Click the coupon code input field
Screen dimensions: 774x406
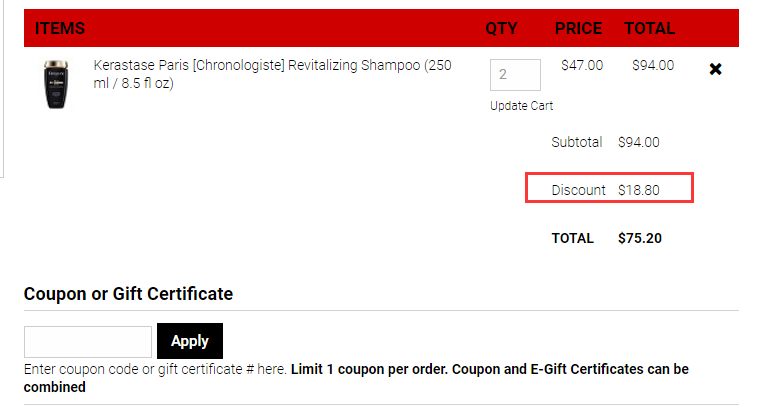pos(88,341)
